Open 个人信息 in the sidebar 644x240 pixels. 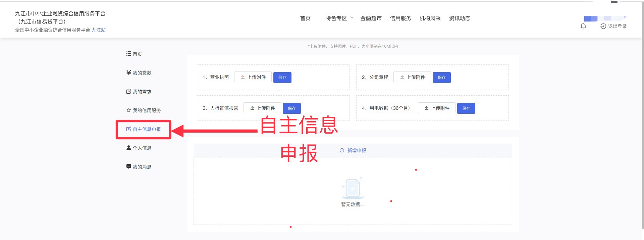[139, 148]
